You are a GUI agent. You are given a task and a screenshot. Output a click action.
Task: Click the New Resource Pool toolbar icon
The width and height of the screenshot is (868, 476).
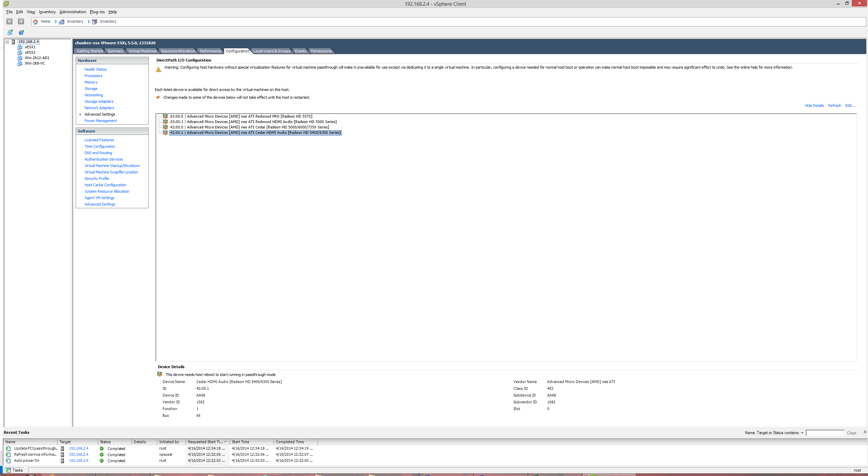pos(21,32)
